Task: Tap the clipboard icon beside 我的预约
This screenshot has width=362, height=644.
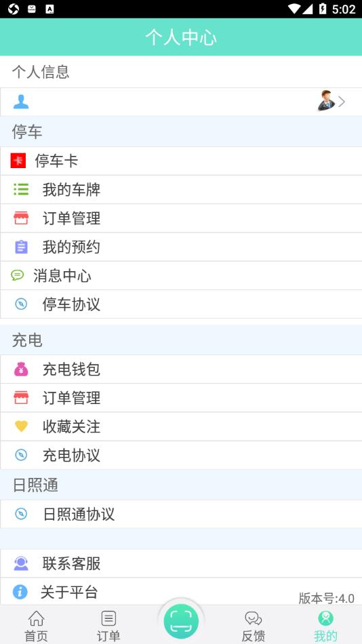Action: 21,247
